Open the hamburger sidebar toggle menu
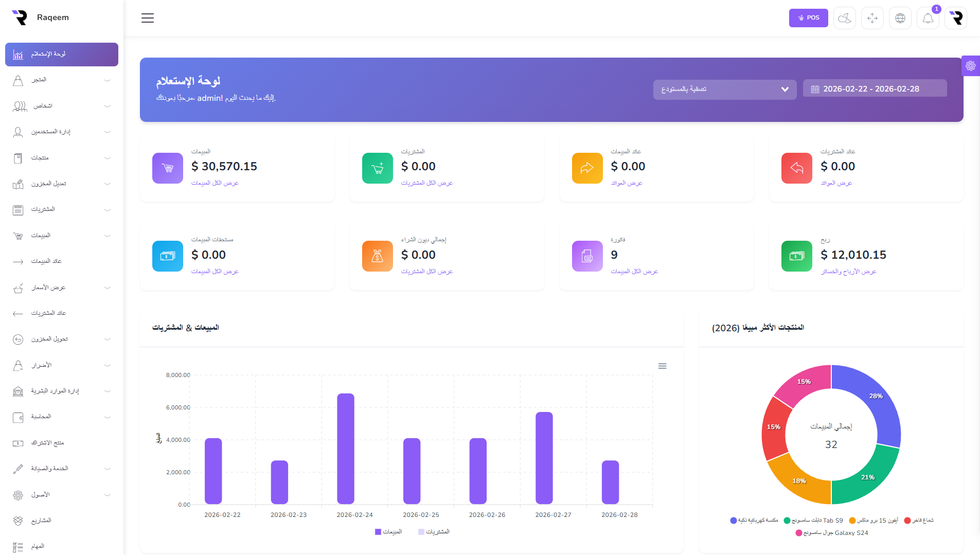 click(x=148, y=18)
